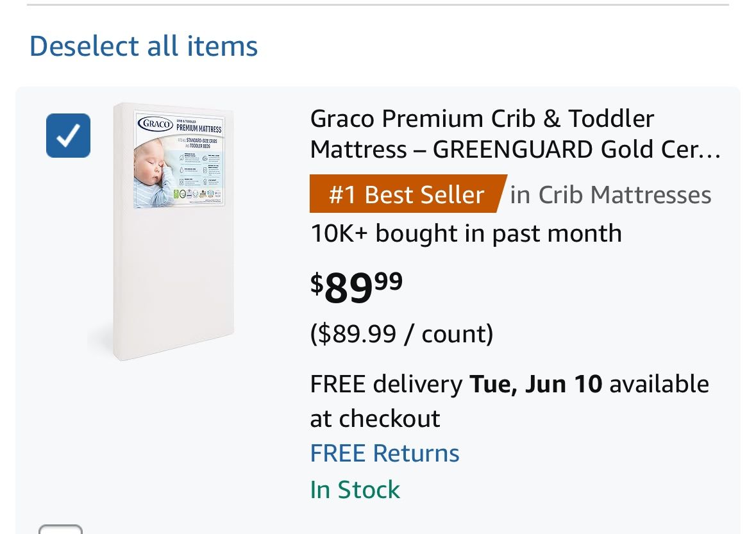Click the ($89.99 / count) unit price
Image resolution: width=756 pixels, height=534 pixels.
[x=401, y=333]
